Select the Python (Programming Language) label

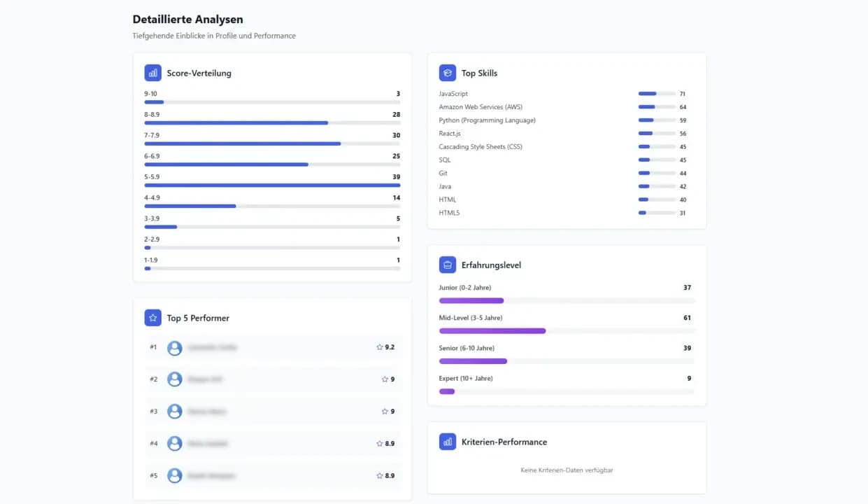tap(488, 120)
